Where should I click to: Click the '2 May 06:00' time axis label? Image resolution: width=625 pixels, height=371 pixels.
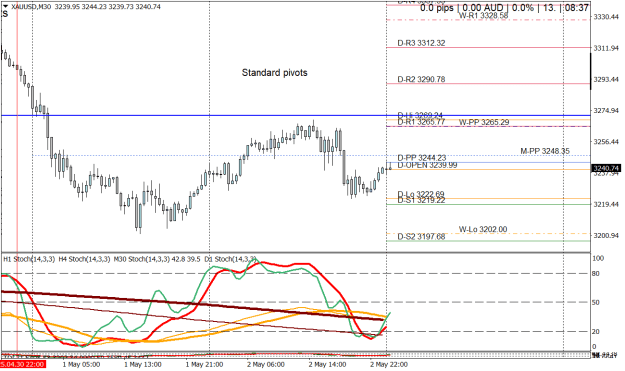click(266, 364)
